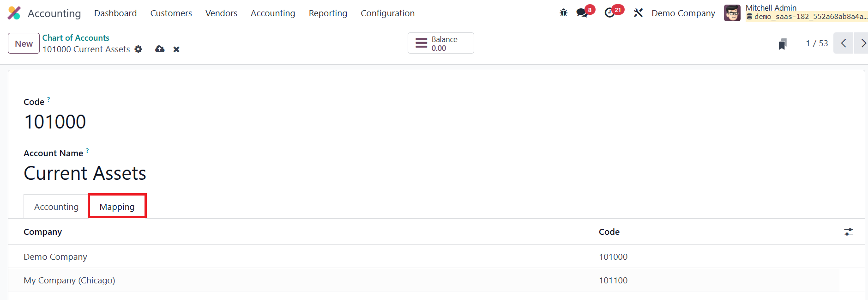Save the record manually with the cloud icon

coord(160,49)
